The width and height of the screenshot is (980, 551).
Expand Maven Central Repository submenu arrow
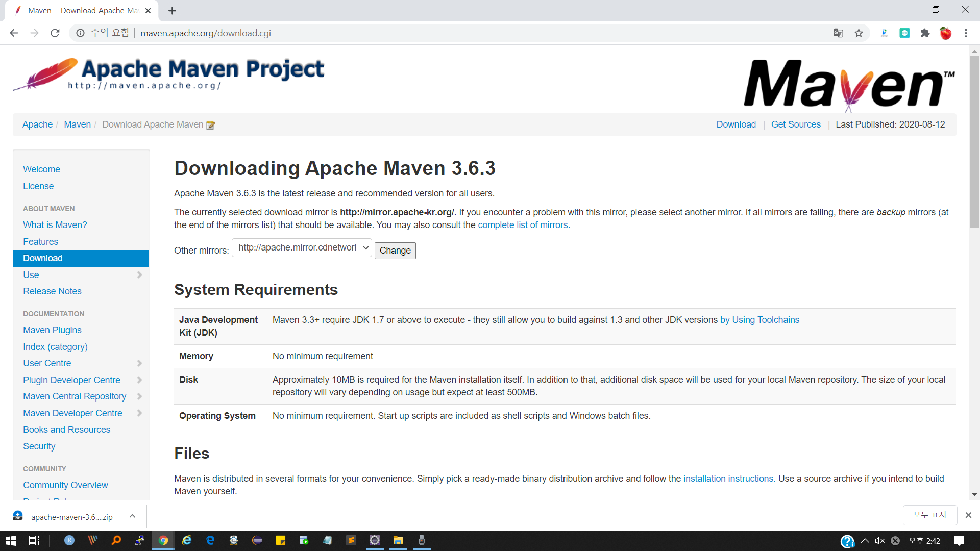pos(139,396)
